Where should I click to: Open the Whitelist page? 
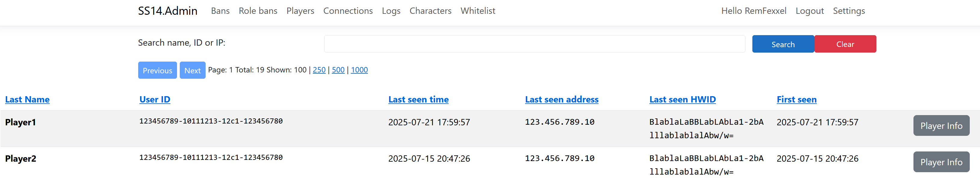(x=478, y=11)
